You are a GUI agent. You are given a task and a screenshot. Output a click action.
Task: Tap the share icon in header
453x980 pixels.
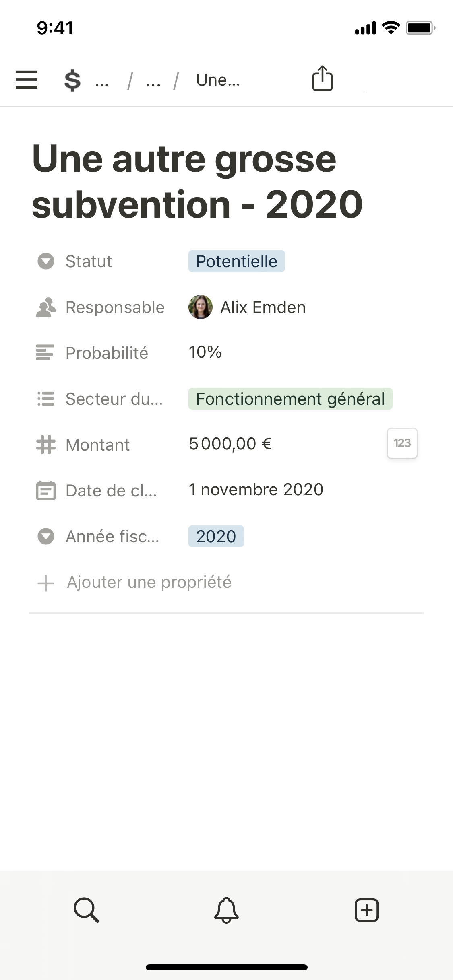322,78
